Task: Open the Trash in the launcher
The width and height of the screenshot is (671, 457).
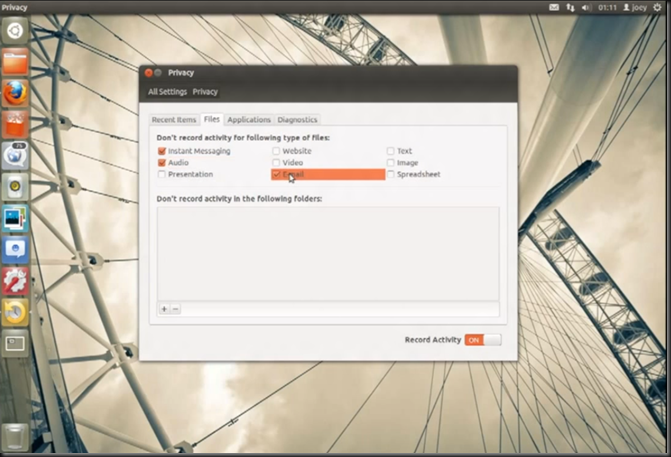Action: pyautogui.click(x=15, y=437)
